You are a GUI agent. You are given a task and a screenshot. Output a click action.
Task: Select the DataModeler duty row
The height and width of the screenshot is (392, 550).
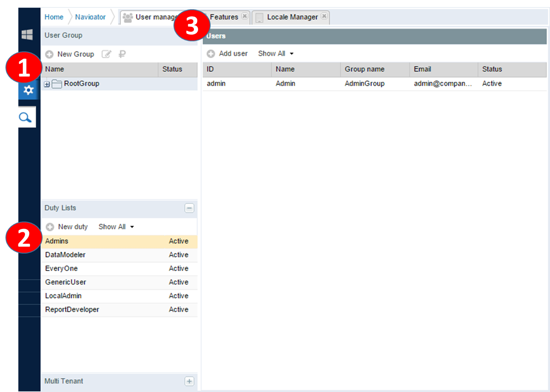(65, 255)
